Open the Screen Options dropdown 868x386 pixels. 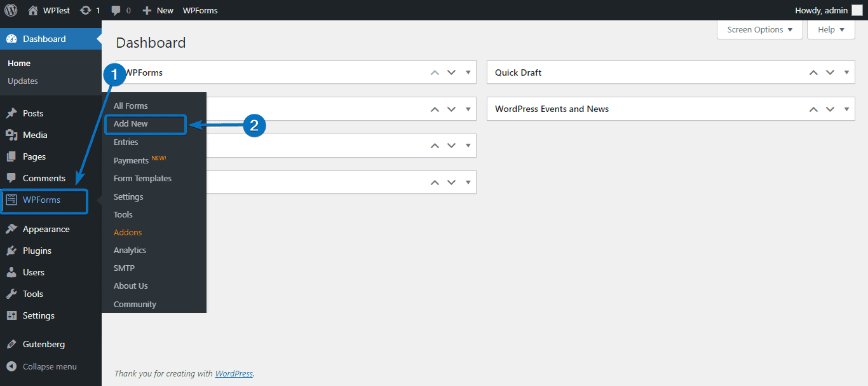(x=760, y=29)
